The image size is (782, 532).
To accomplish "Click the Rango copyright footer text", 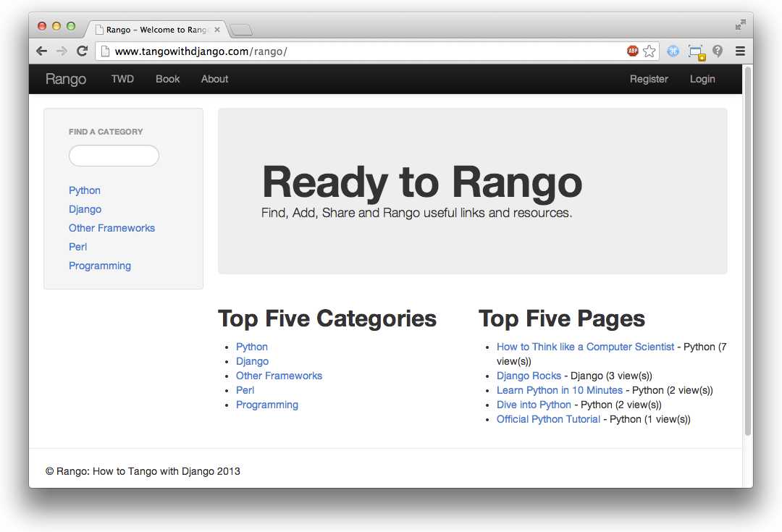I will (x=143, y=471).
